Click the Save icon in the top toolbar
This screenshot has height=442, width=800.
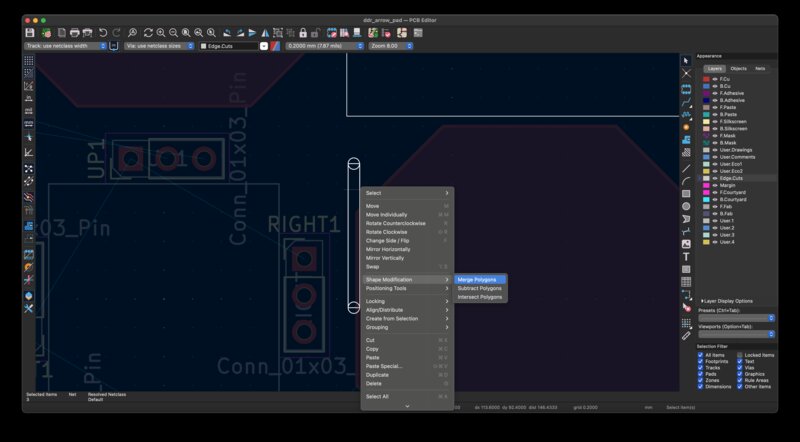point(30,33)
